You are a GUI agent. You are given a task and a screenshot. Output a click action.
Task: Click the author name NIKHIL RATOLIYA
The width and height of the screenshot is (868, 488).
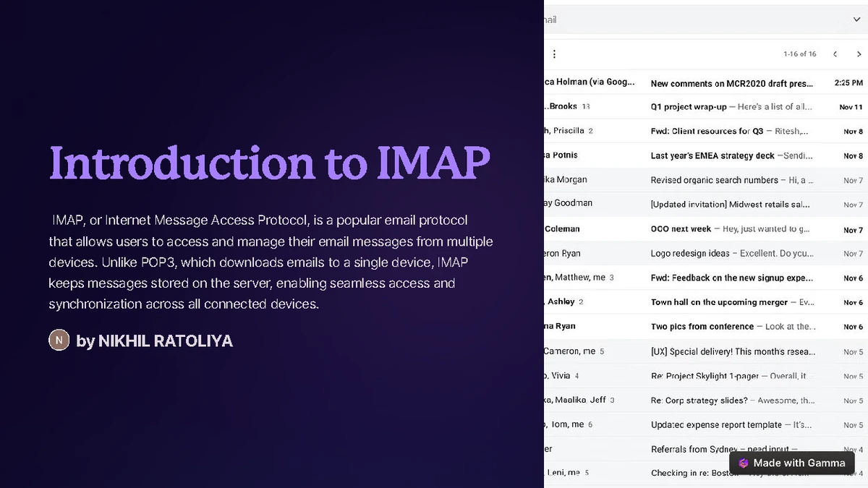pyautogui.click(x=166, y=341)
